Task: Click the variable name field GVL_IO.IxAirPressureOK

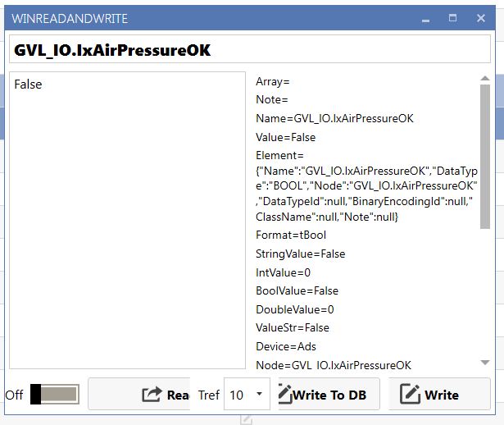Action: [250, 49]
